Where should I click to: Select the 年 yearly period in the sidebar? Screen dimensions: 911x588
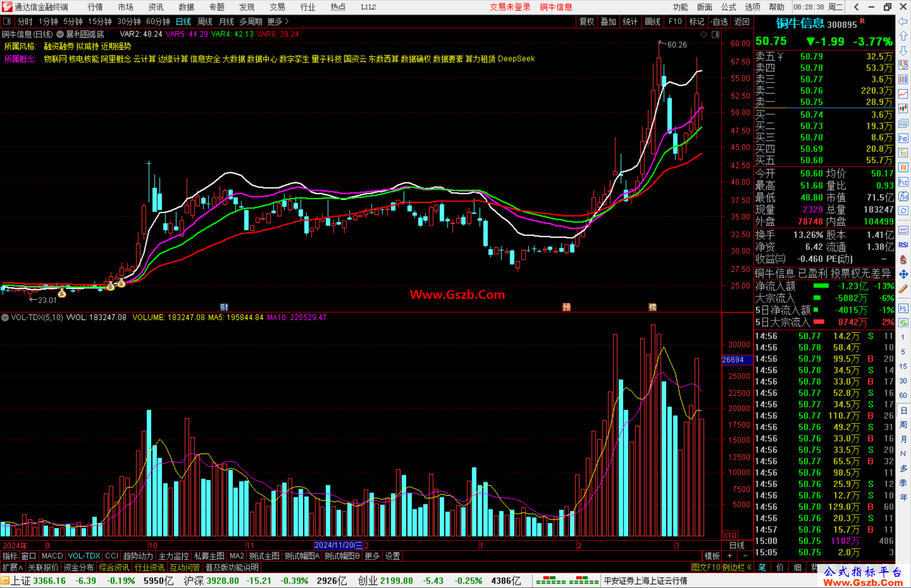click(x=903, y=497)
